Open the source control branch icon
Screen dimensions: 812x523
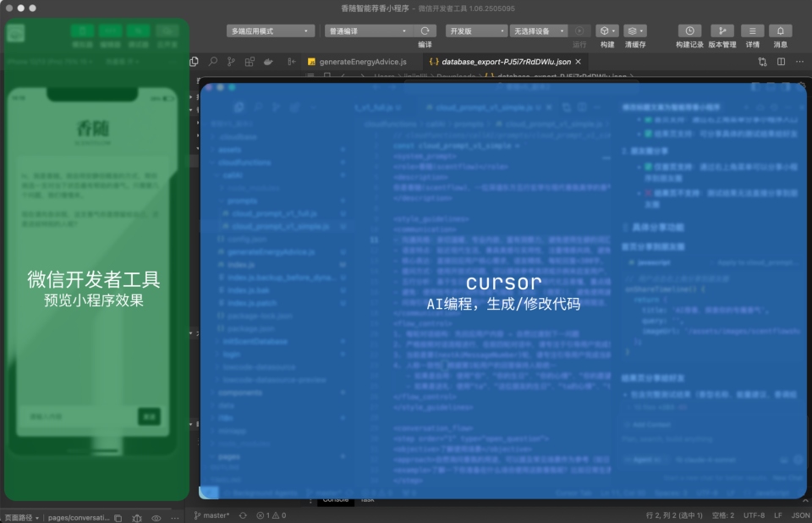pos(231,62)
